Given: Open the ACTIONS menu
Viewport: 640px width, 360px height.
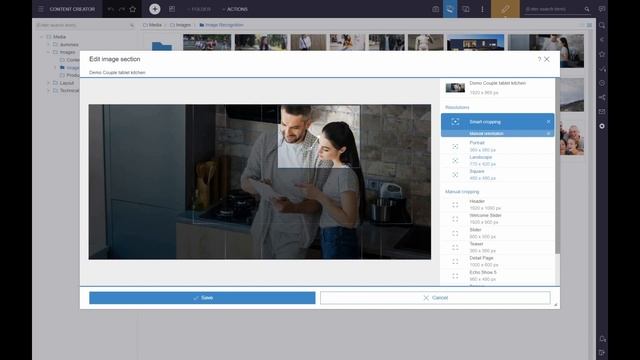Looking at the screenshot, I should click(x=235, y=9).
